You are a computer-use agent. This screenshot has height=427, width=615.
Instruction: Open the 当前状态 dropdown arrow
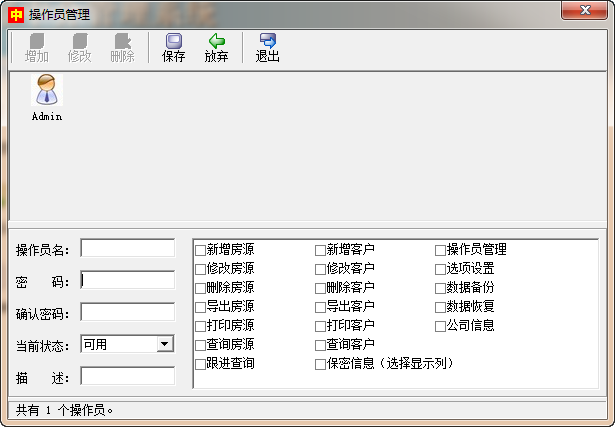[165, 344]
